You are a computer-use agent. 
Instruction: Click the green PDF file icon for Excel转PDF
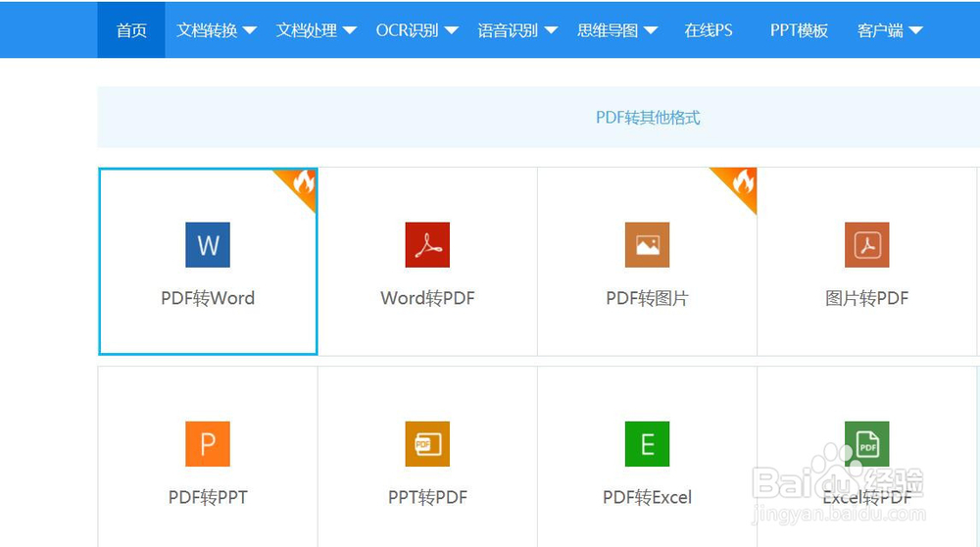[x=867, y=444]
